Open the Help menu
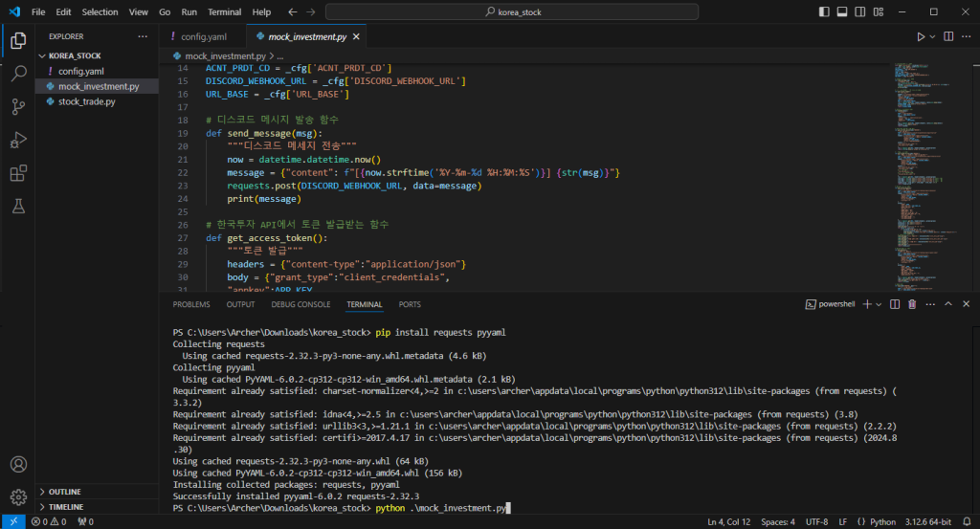980x529 pixels. coord(261,11)
